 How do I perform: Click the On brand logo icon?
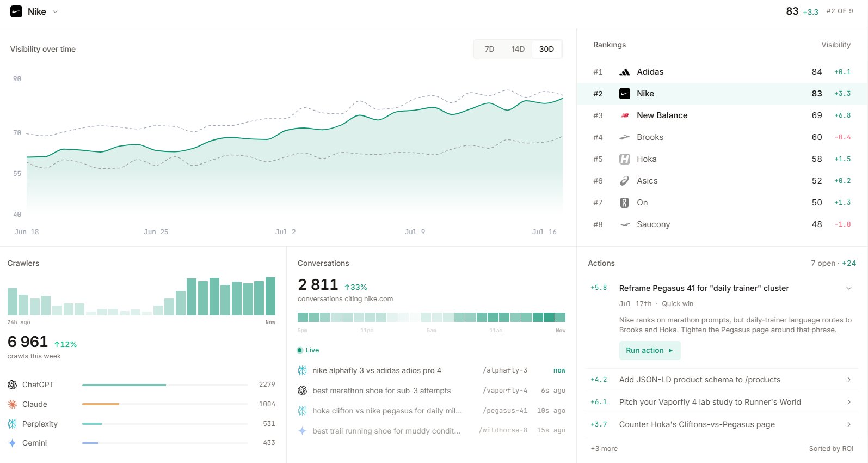point(625,203)
